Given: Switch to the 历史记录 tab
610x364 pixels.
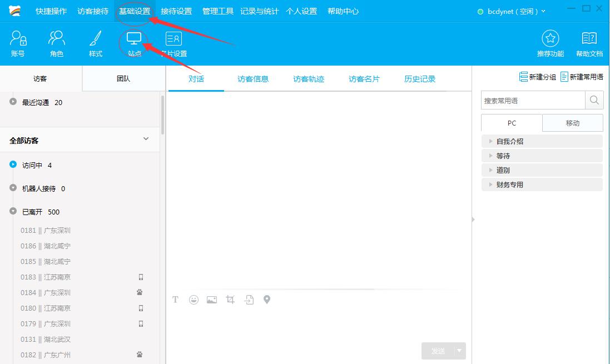Looking at the screenshot, I should tap(419, 78).
